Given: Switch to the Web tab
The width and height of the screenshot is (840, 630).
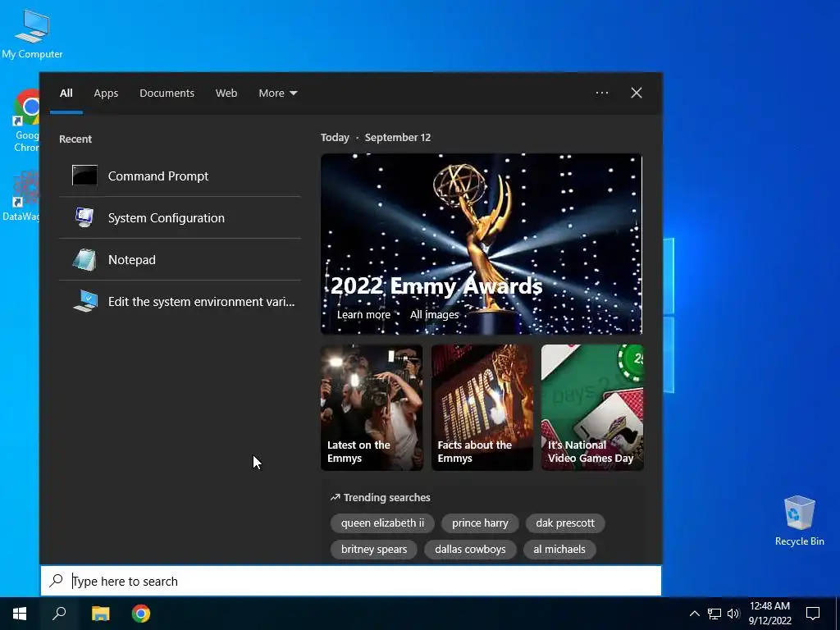Looking at the screenshot, I should [x=226, y=94].
